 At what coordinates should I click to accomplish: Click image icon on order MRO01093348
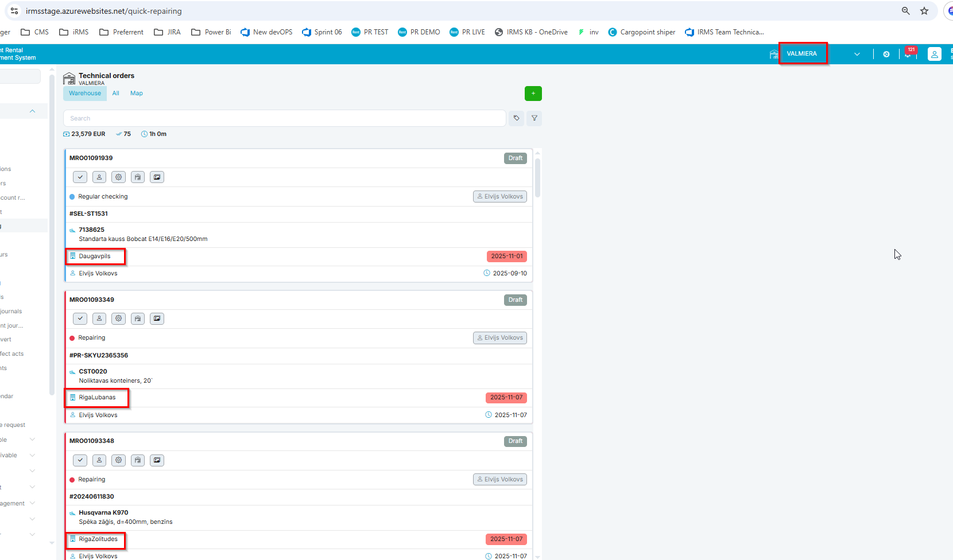(157, 460)
